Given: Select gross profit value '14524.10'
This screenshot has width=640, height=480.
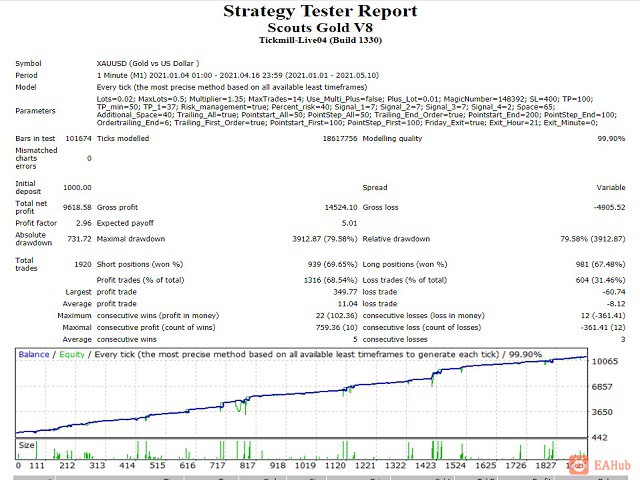Looking at the screenshot, I should (341, 207).
